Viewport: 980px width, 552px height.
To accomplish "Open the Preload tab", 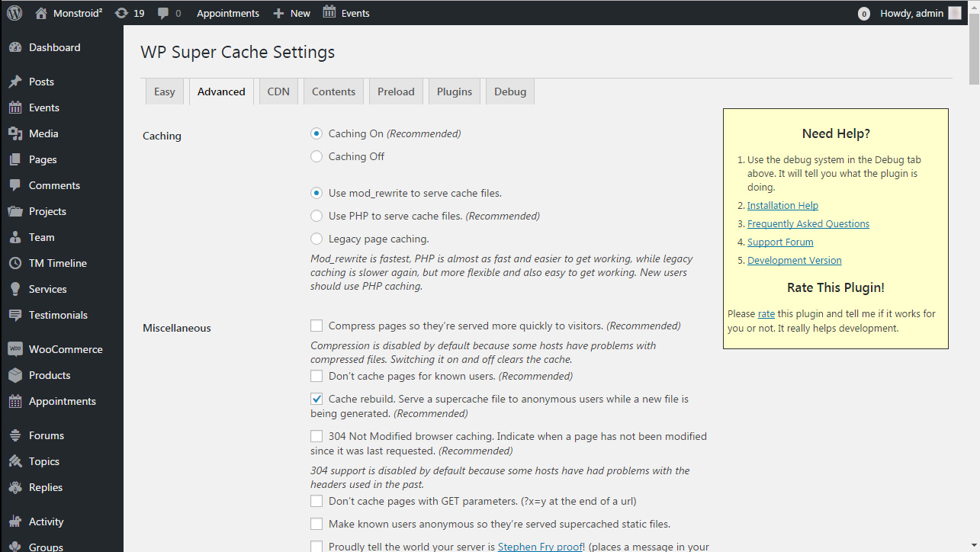I will (x=396, y=91).
